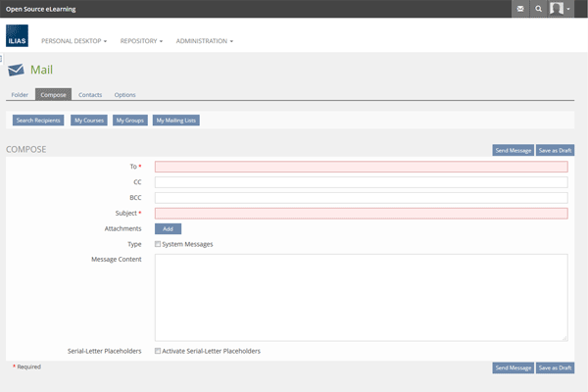Enable the System Messages checkbox

coord(159,244)
